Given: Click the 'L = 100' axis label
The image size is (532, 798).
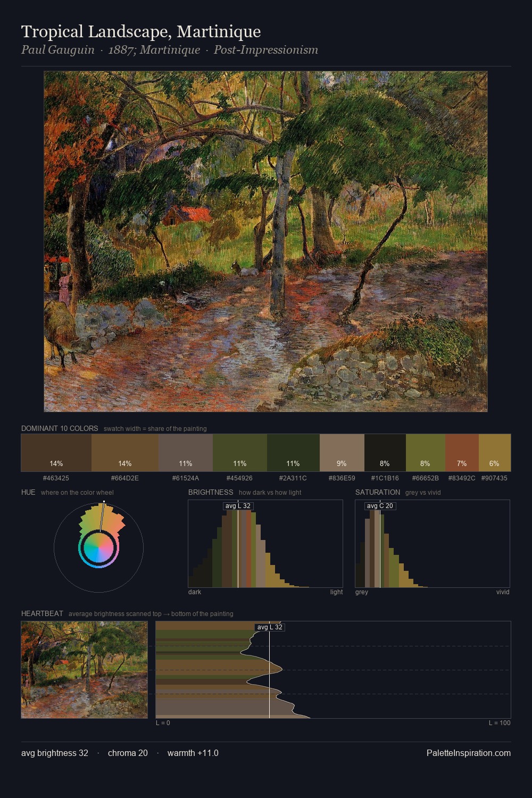Looking at the screenshot, I should point(500,723).
